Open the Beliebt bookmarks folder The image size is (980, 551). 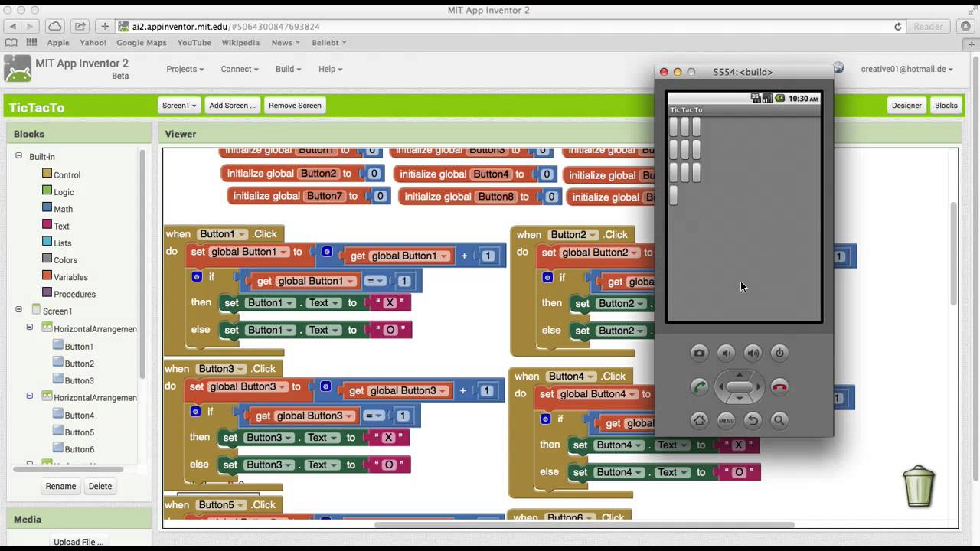click(x=329, y=43)
